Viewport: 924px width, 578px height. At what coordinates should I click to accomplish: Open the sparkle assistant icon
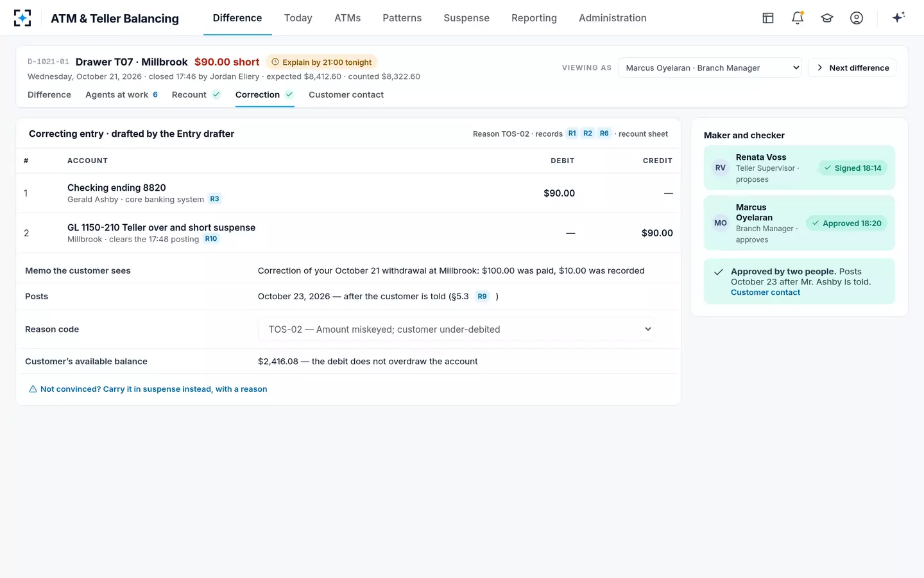(898, 17)
